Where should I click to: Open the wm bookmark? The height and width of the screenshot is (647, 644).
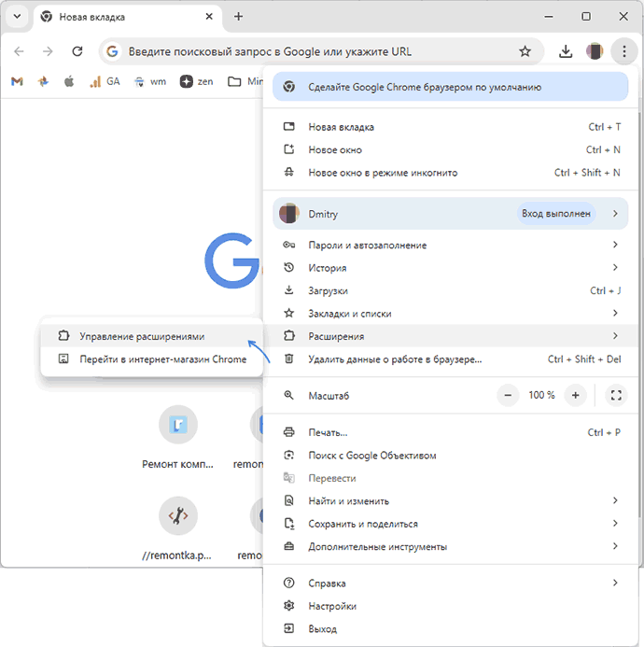coord(150,82)
